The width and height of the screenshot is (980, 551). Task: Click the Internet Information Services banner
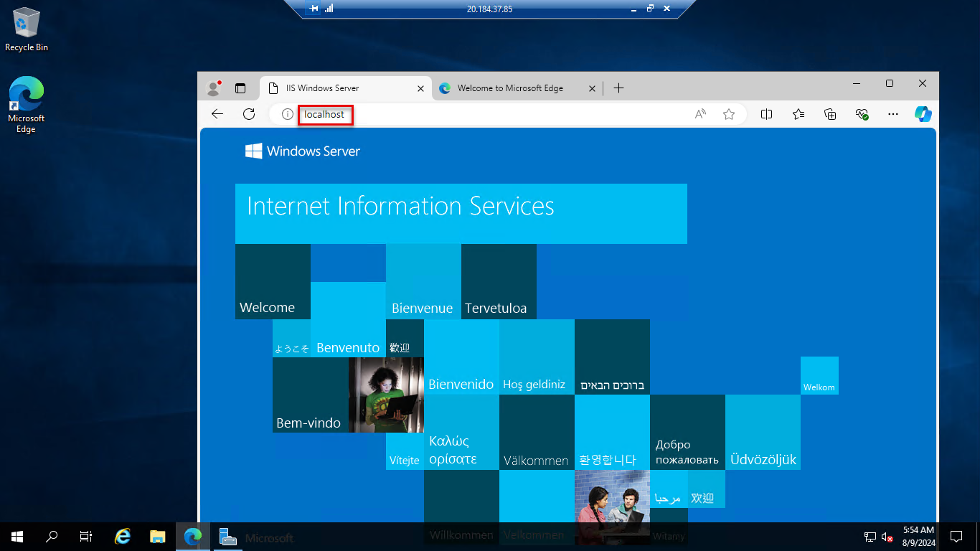coord(461,214)
